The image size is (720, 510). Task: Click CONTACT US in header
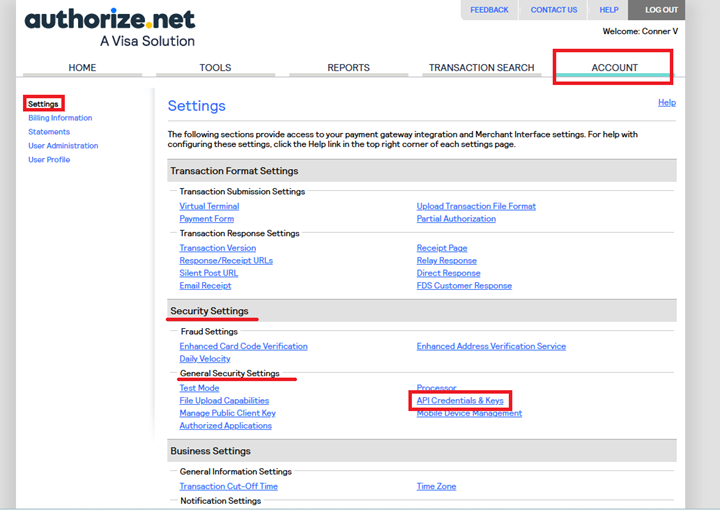pos(554,10)
